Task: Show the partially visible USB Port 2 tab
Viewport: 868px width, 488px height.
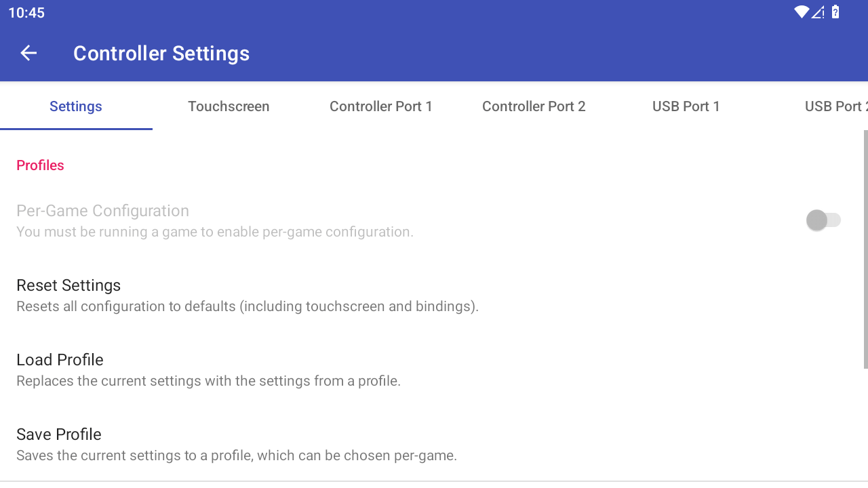Action: tap(835, 106)
